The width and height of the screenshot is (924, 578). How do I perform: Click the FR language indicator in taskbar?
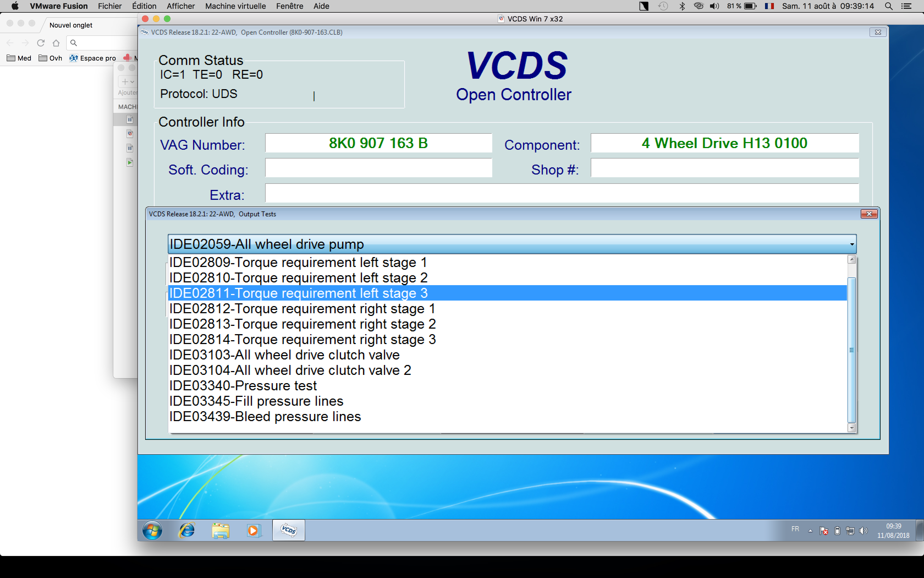(795, 529)
